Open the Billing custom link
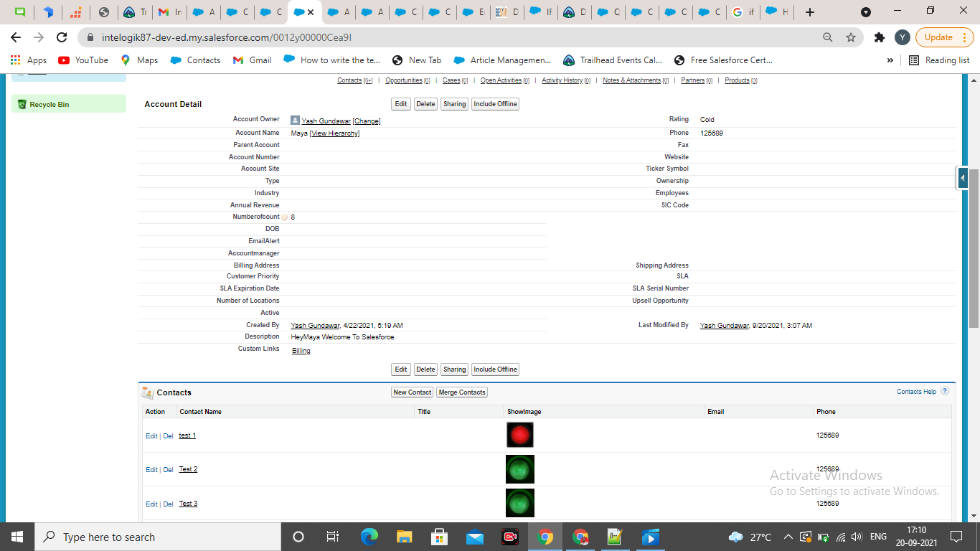This screenshot has width=980, height=551. [x=301, y=351]
